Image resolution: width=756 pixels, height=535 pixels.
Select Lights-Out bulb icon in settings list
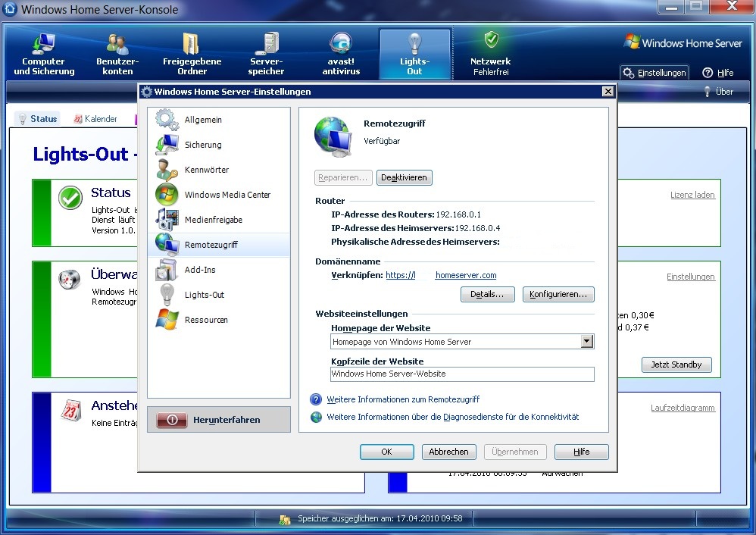point(167,295)
